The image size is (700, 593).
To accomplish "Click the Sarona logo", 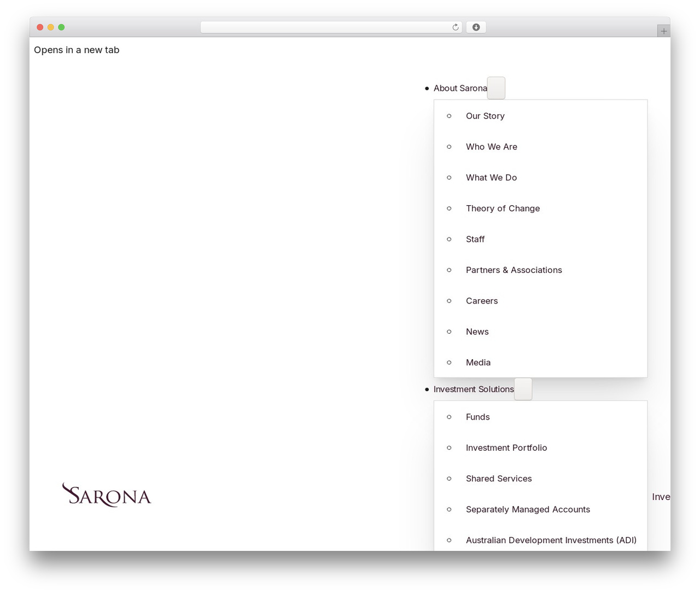I will click(x=107, y=495).
